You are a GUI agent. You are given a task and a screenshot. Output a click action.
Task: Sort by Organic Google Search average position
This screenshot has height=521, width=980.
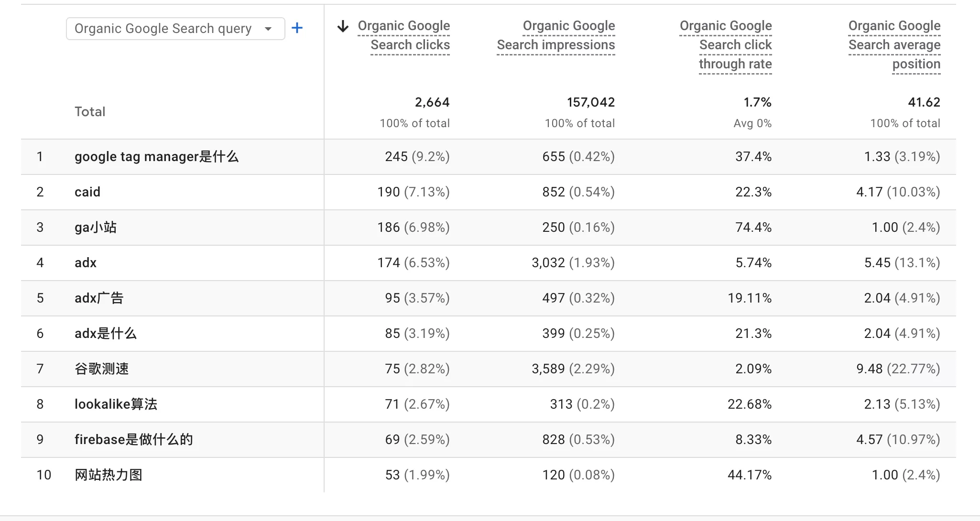click(894, 44)
